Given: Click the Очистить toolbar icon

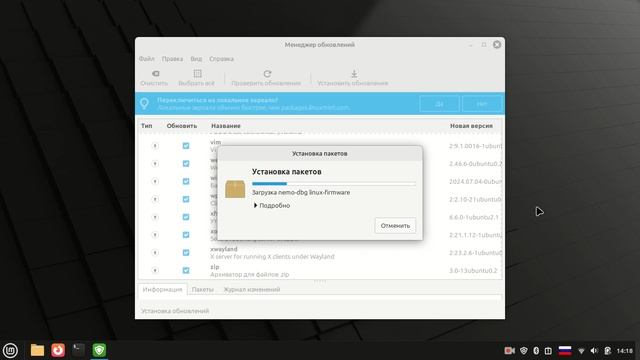Looking at the screenshot, I should 155,74.
